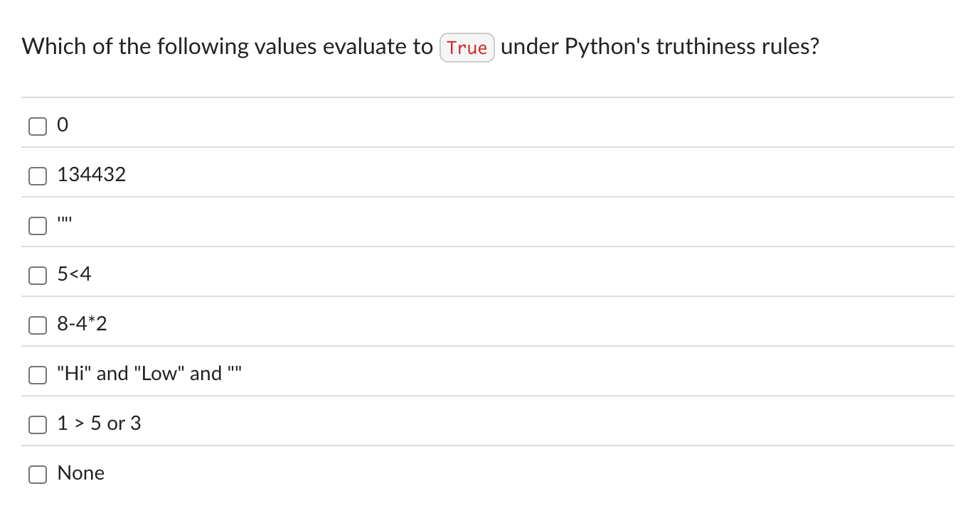This screenshot has height=513, width=980.
Task: Check the box next to 5<4
Action: 37,275
